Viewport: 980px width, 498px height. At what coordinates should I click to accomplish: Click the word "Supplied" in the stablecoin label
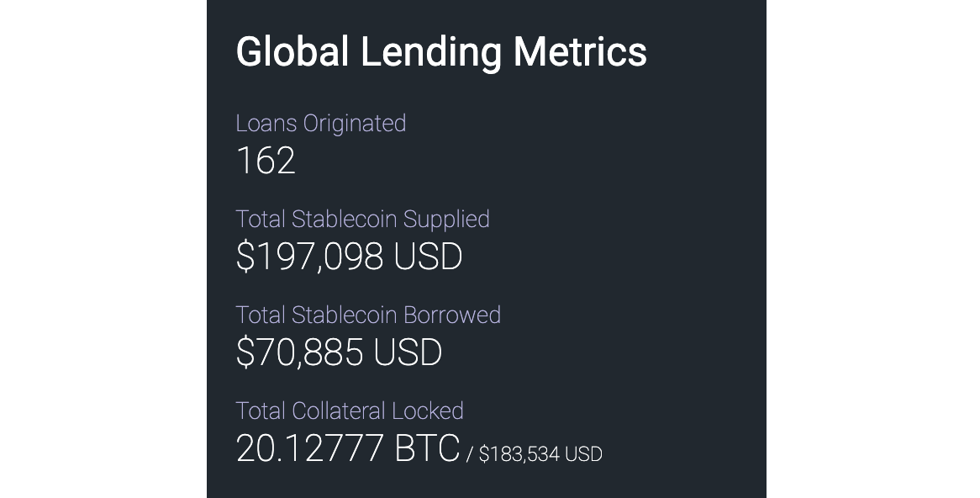(x=446, y=220)
